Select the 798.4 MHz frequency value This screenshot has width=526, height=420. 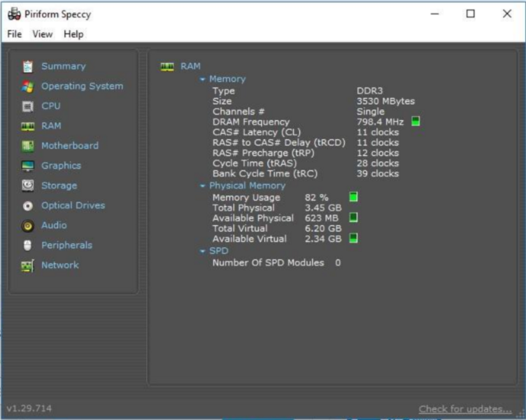380,122
